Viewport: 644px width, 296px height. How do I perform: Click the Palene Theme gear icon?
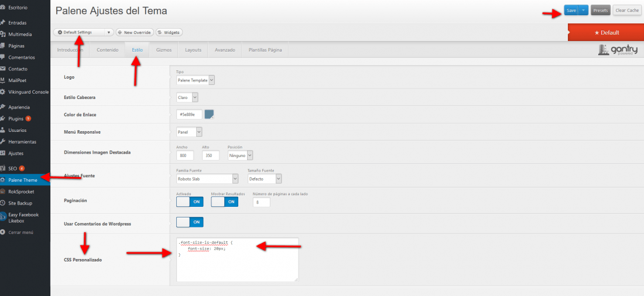pos(3,180)
